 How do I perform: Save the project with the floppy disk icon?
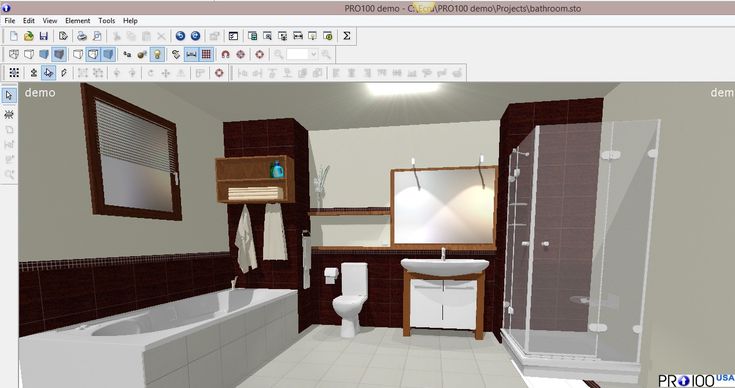[44, 36]
